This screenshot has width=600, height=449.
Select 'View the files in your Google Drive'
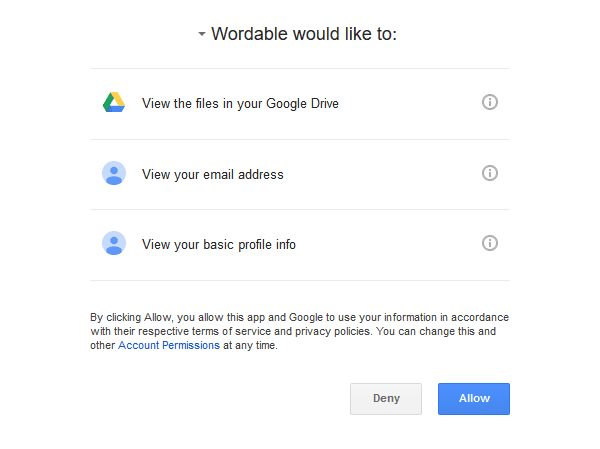coord(240,104)
